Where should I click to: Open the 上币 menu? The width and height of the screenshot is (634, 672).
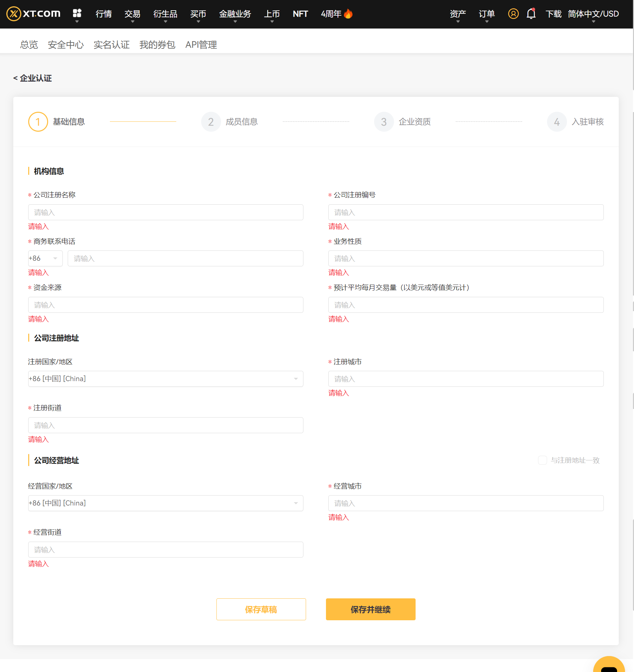pos(272,14)
